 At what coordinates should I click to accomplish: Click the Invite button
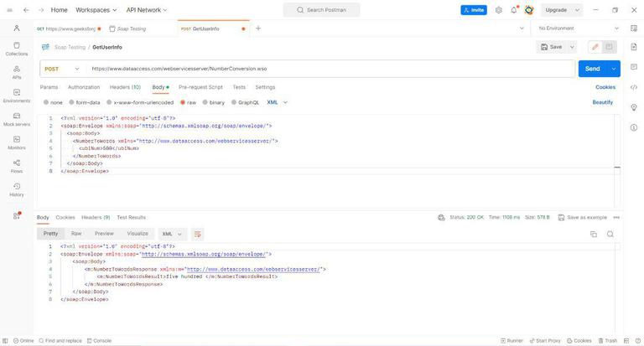click(x=474, y=10)
